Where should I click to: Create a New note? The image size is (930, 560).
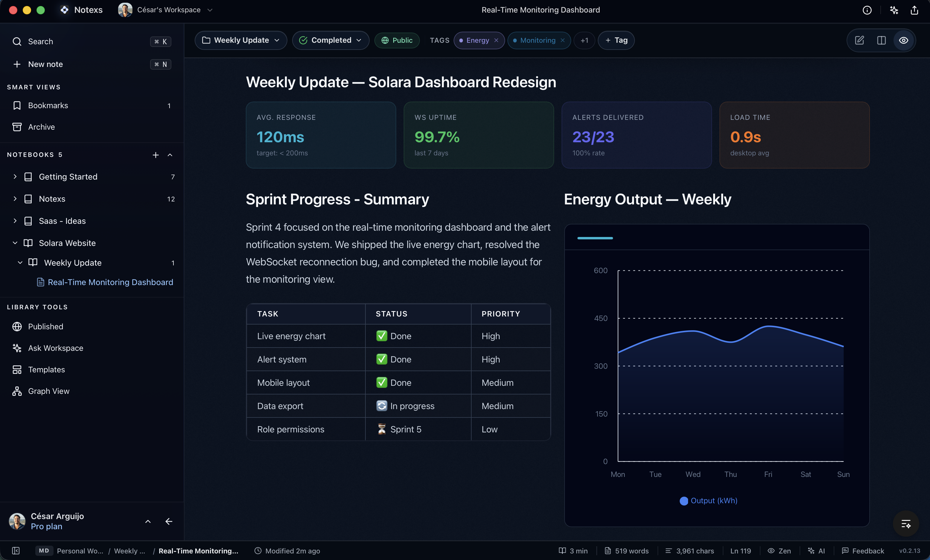point(92,64)
